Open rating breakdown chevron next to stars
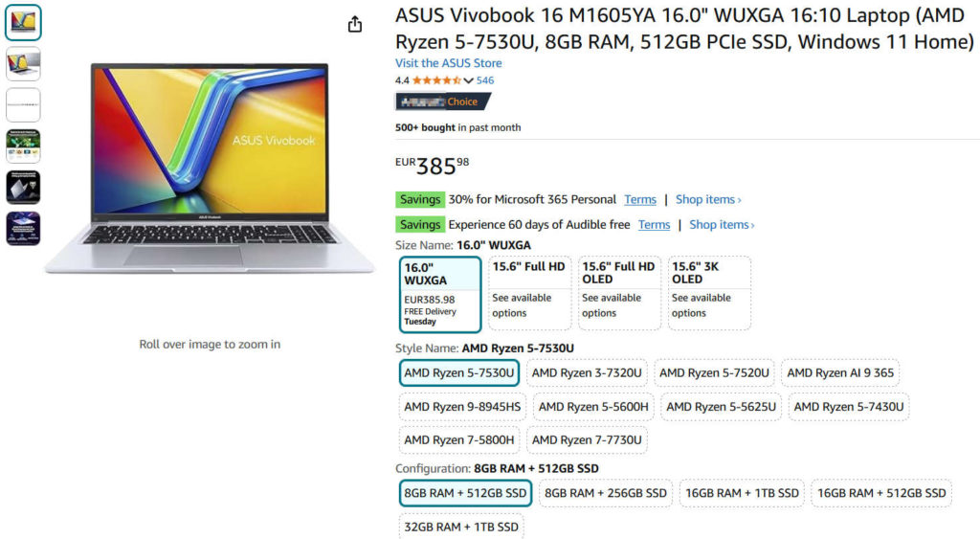 pos(468,80)
